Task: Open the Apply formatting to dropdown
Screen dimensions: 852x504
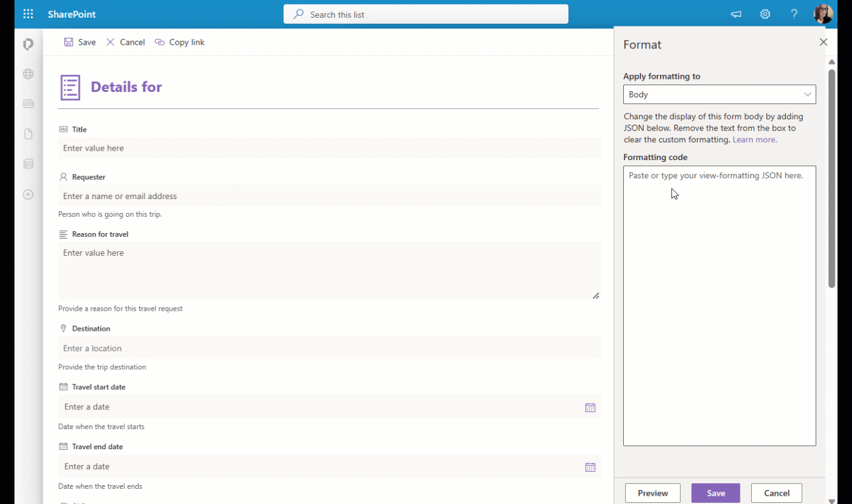Action: (x=719, y=94)
